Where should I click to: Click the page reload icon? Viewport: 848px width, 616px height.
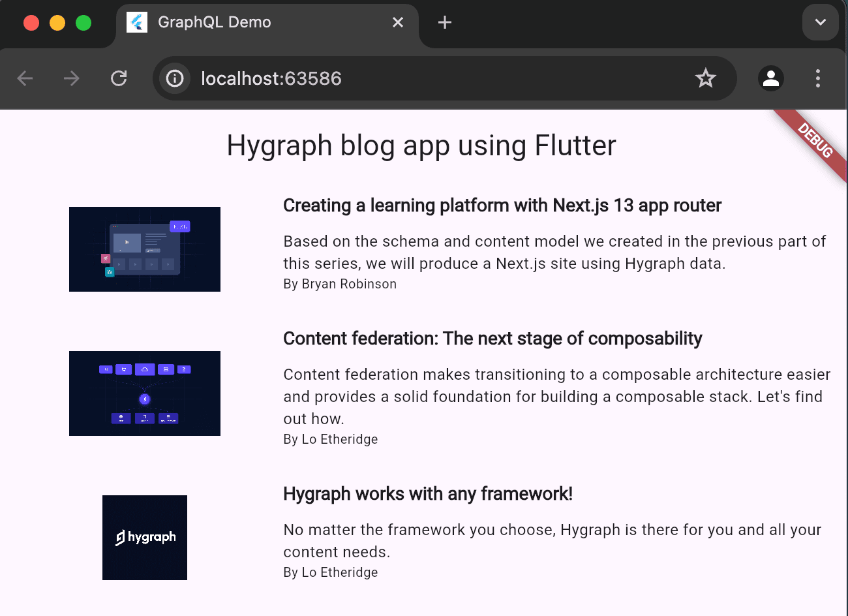(119, 78)
